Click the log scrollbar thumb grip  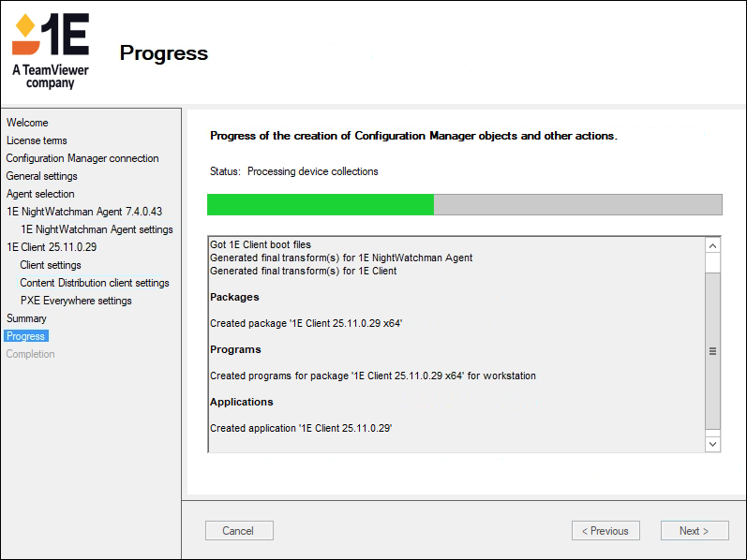coord(712,351)
